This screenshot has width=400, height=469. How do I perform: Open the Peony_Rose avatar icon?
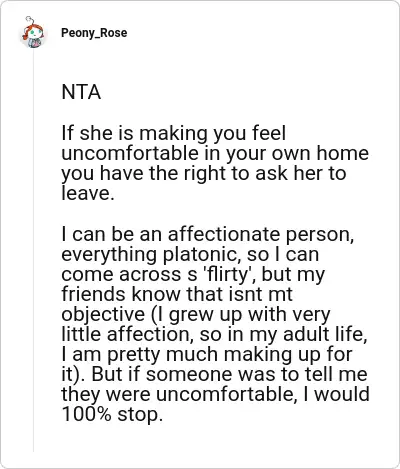tap(33, 33)
